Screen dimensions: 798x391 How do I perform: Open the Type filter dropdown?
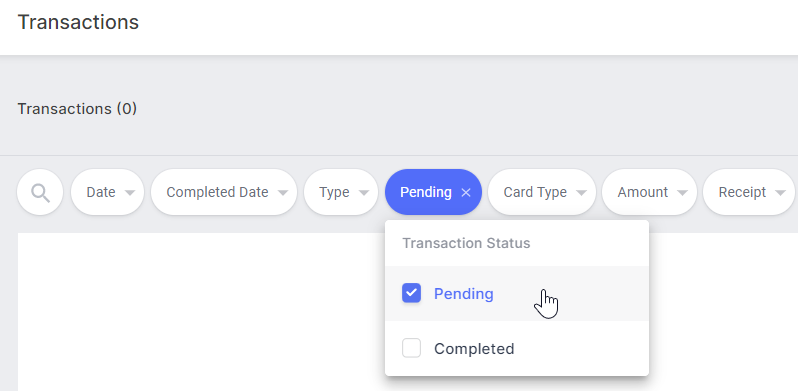[x=341, y=192]
